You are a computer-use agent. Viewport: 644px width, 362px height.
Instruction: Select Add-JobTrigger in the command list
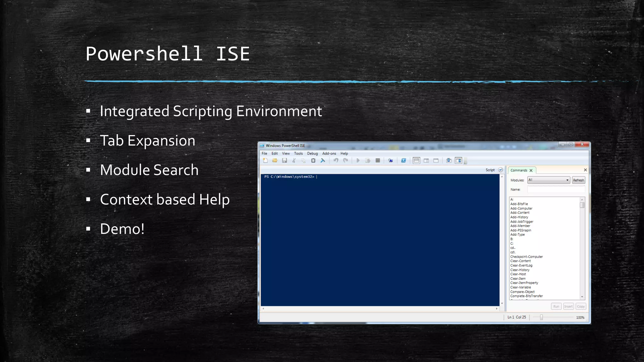tap(522, 222)
